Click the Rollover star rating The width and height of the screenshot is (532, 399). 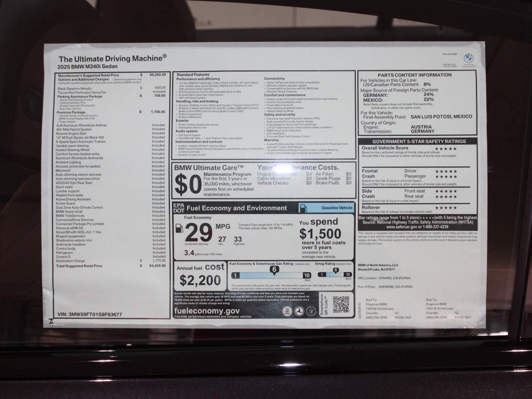click(x=446, y=207)
